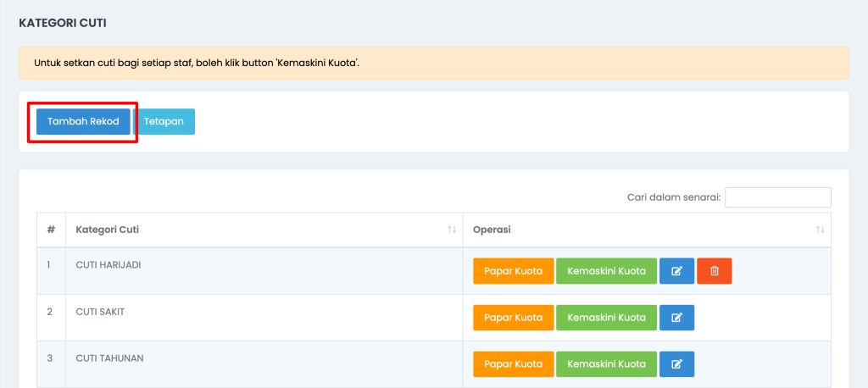The height and width of the screenshot is (388, 868).
Task: Delete the CUTI HARIJADI record
Action: pyautogui.click(x=714, y=271)
